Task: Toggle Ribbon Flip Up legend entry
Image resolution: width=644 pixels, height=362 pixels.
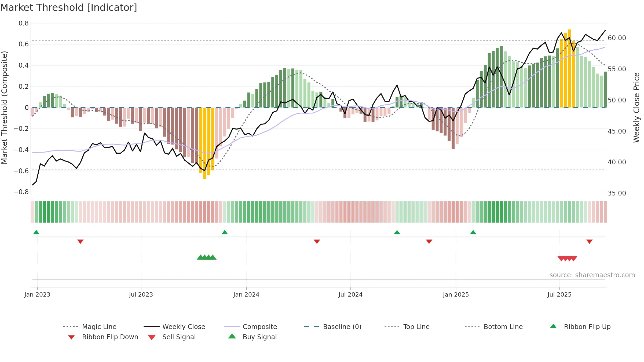Action: point(580,327)
